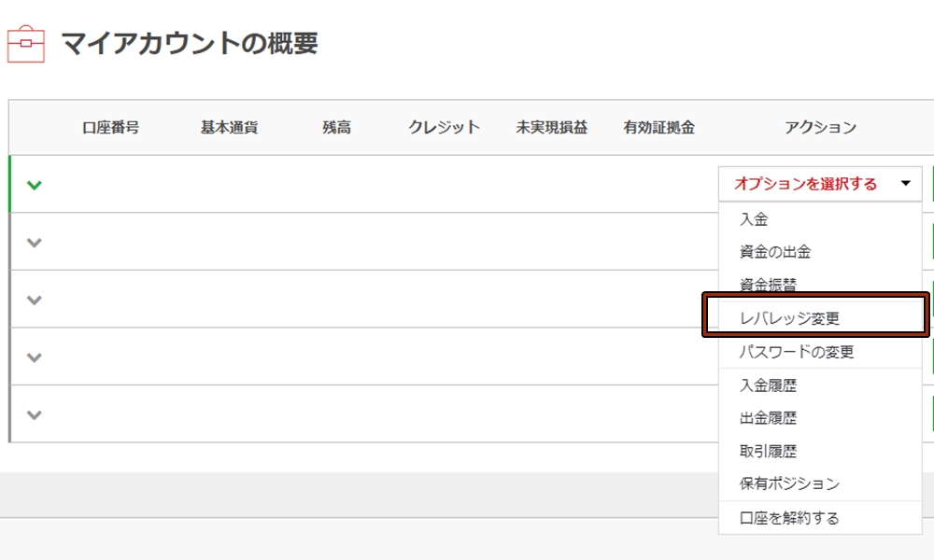Expand the second account row chevron
Image resolution: width=934 pixels, height=560 pixels.
tap(35, 243)
